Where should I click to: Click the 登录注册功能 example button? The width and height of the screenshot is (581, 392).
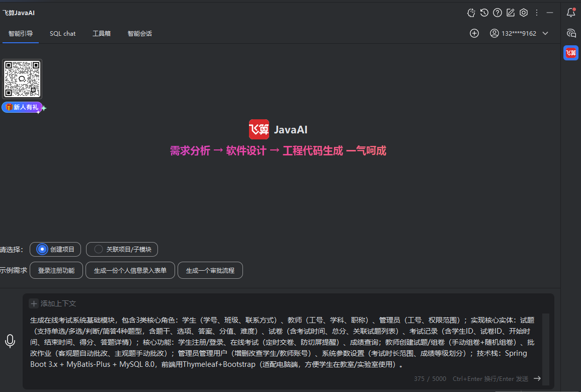[56, 270]
